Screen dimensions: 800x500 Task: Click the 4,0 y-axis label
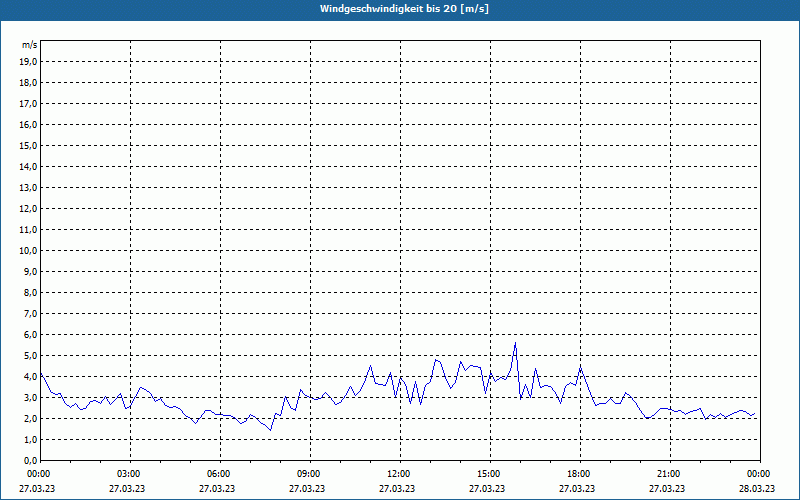click(x=30, y=377)
